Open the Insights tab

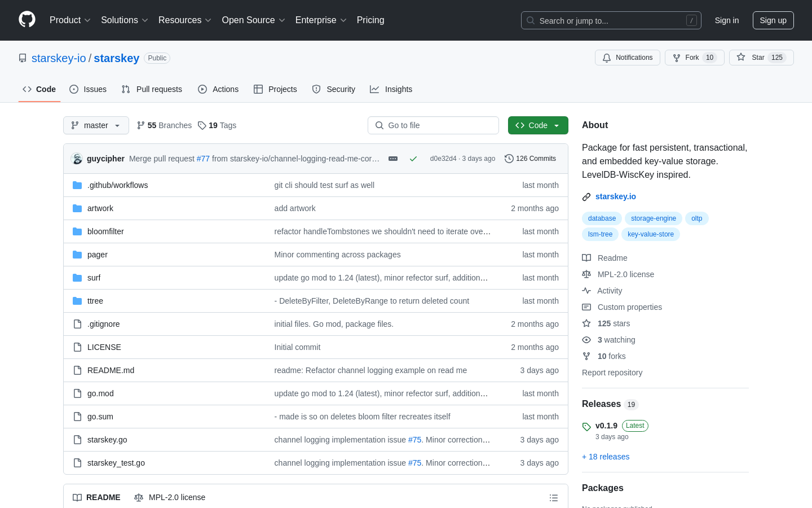click(x=391, y=89)
